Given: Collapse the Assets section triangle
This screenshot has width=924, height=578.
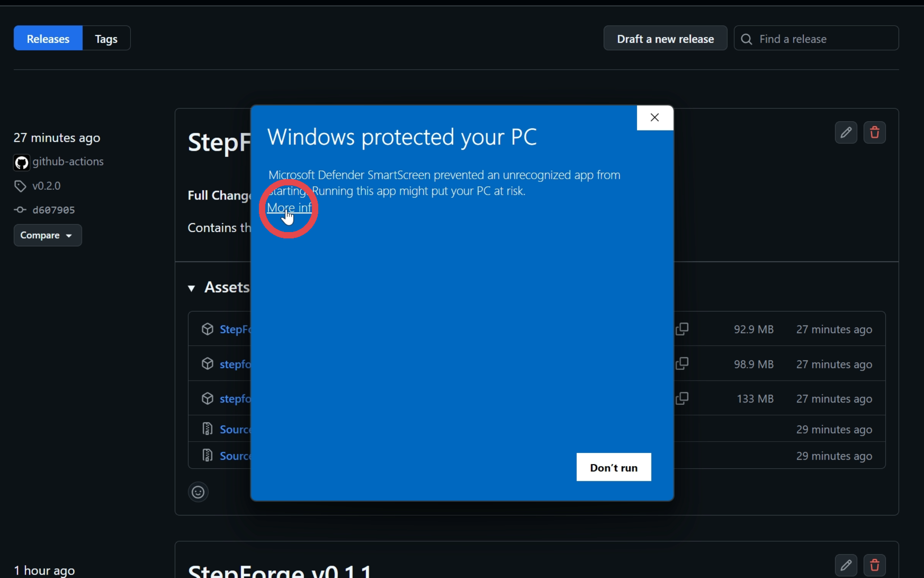Looking at the screenshot, I should 192,288.
